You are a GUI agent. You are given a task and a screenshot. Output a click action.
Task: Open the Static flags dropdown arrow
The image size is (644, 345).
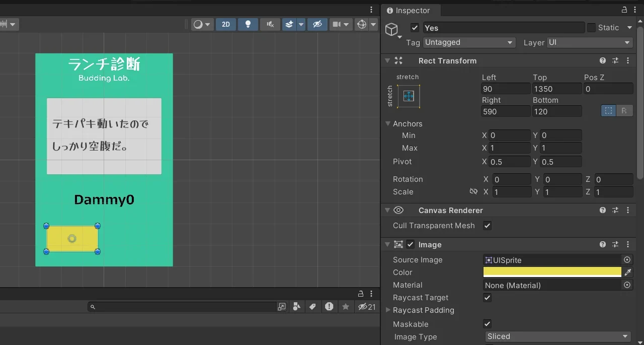point(629,28)
